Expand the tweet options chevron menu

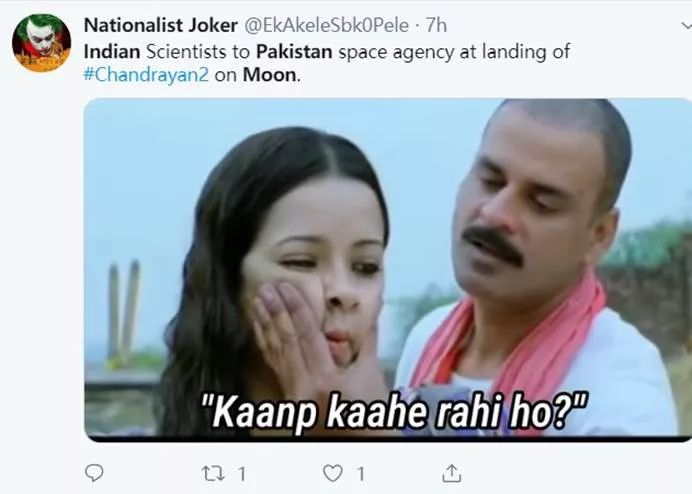click(x=686, y=26)
